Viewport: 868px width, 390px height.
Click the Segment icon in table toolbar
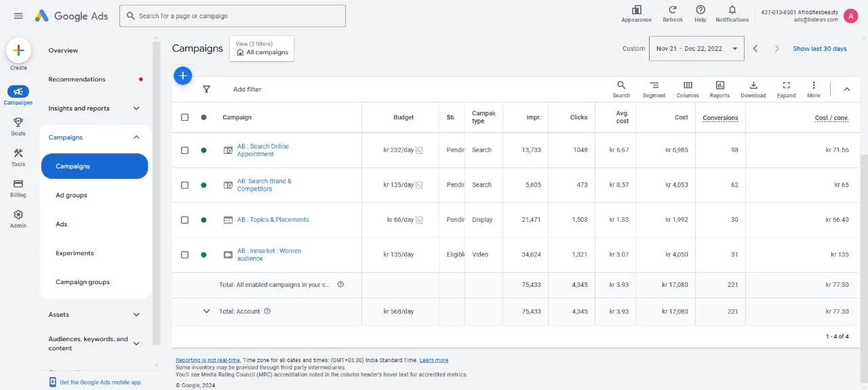coord(654,85)
